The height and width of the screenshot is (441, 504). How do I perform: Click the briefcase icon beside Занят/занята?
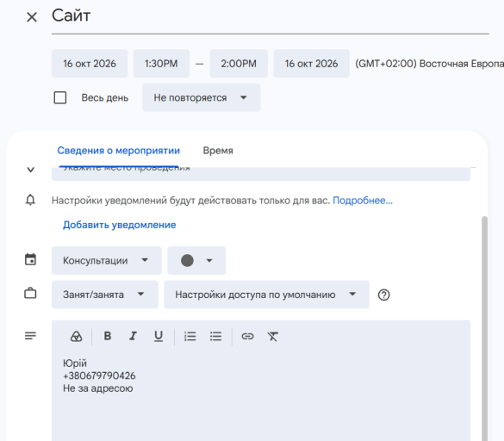pyautogui.click(x=30, y=294)
